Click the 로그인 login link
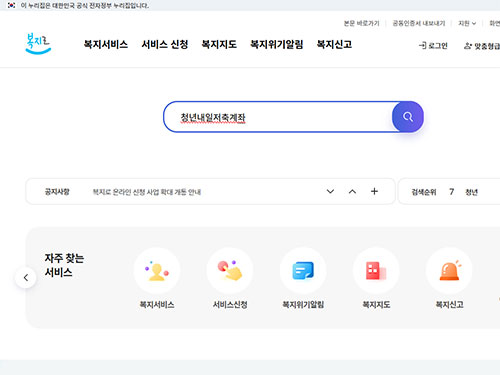This screenshot has width=500, height=375. click(x=433, y=46)
